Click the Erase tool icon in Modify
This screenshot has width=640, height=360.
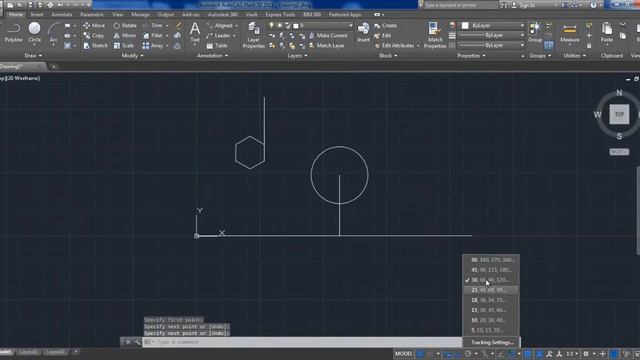point(178,25)
